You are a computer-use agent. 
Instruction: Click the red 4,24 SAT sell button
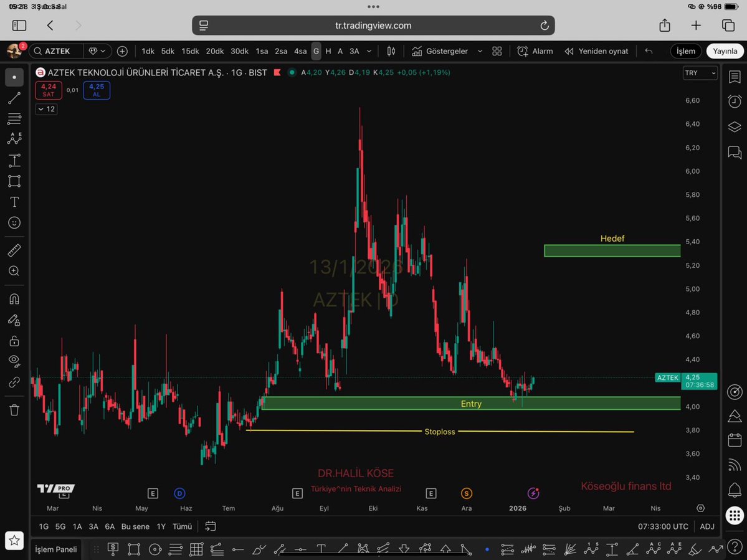(49, 90)
